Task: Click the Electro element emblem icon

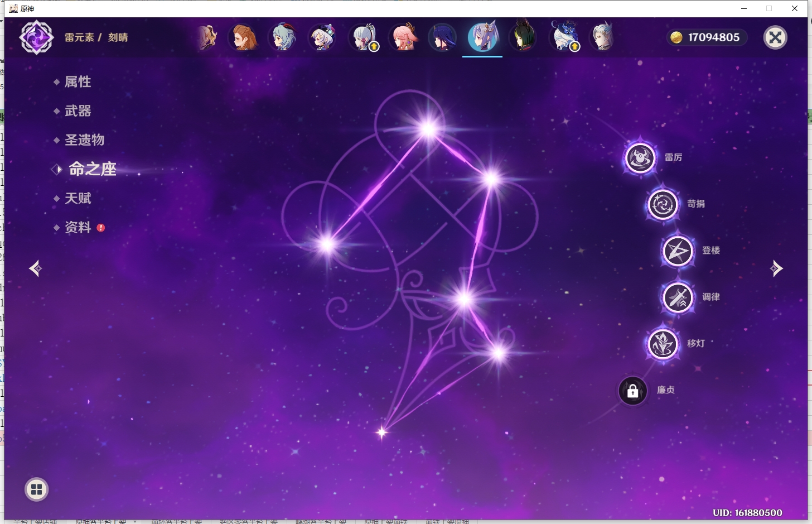Action: pos(37,37)
